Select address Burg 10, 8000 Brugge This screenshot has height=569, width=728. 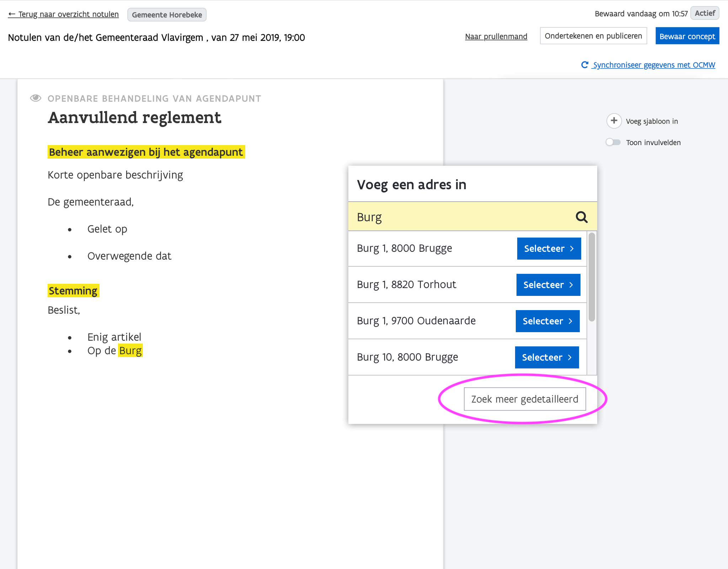pyautogui.click(x=546, y=357)
